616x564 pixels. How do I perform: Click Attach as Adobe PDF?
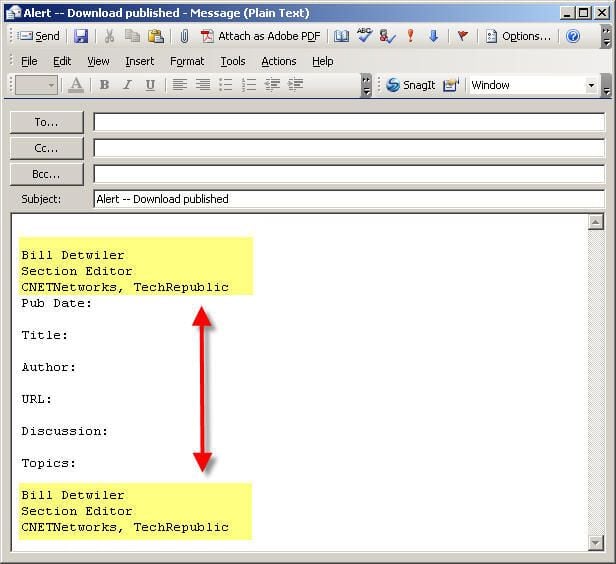click(260, 36)
